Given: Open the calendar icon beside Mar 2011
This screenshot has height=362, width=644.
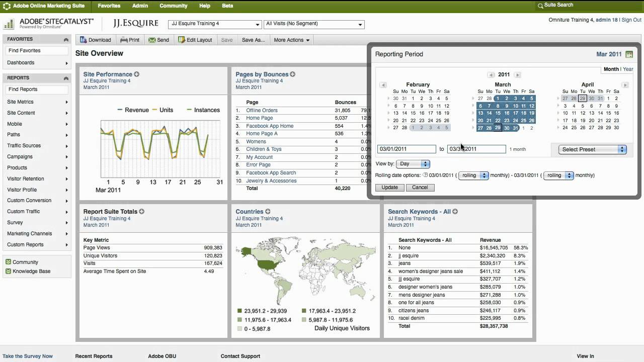Looking at the screenshot, I should pos(629,54).
